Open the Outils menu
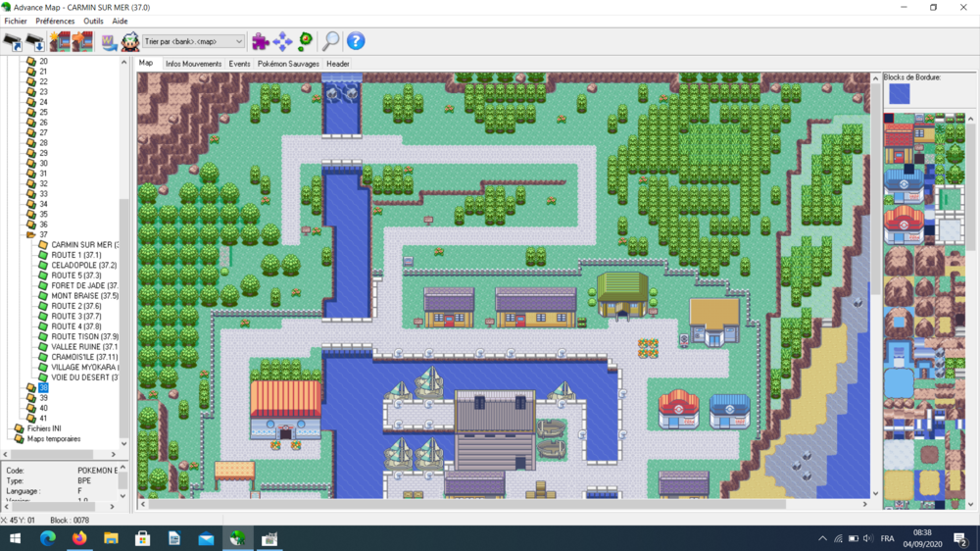 coord(93,21)
